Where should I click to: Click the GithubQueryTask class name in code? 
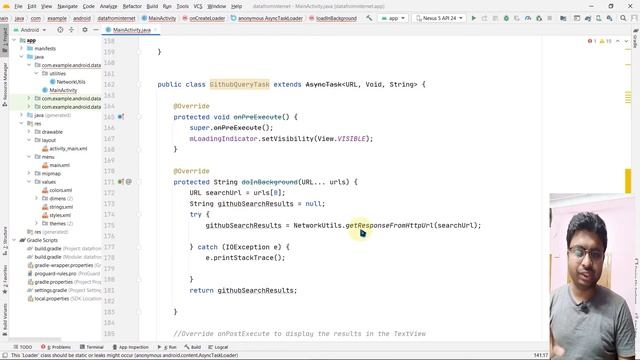[x=239, y=84]
